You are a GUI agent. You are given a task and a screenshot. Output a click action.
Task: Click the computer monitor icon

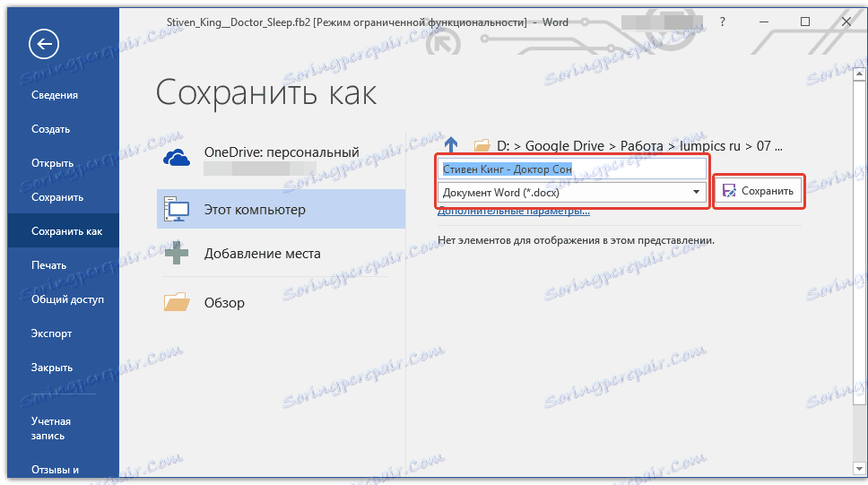click(x=177, y=209)
